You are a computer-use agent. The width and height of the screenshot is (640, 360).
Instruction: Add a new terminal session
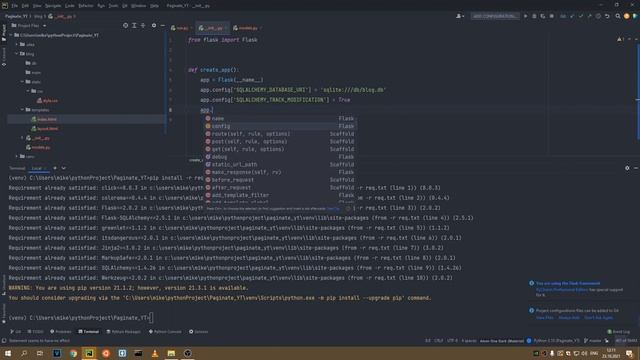click(x=55, y=168)
